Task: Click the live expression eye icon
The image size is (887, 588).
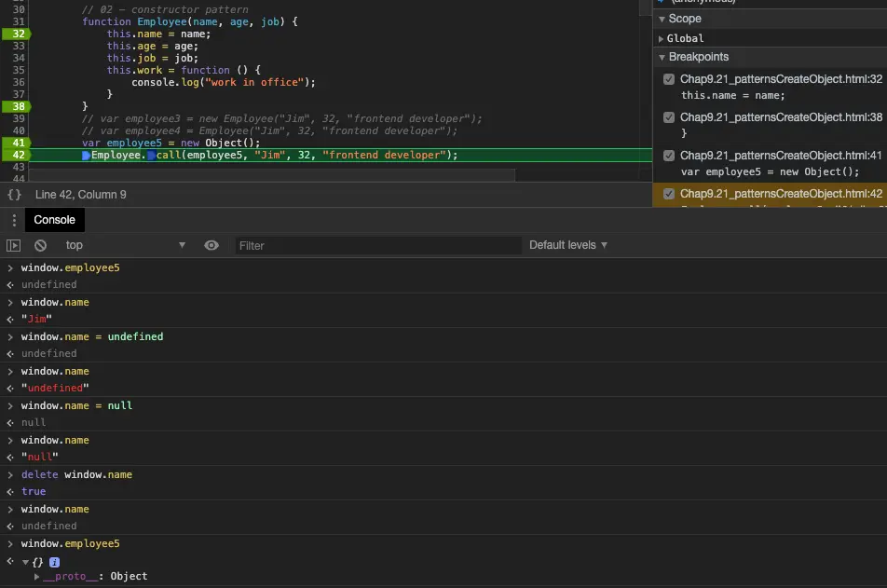Action: (211, 246)
